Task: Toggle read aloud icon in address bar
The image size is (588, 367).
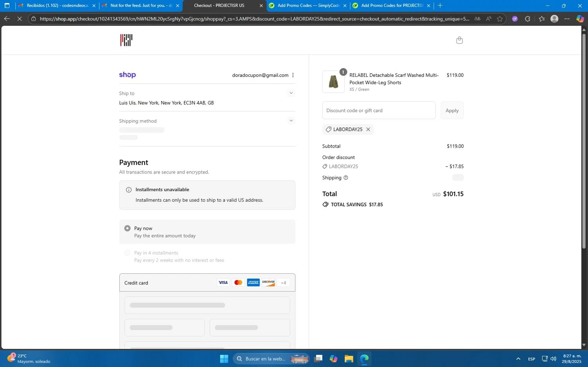Action: tap(488, 18)
